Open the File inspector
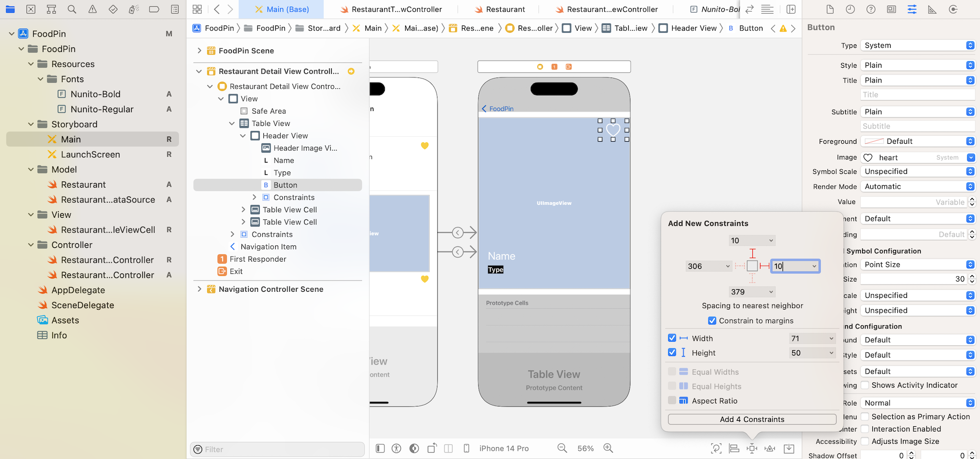The width and height of the screenshot is (980, 459). (829, 9)
